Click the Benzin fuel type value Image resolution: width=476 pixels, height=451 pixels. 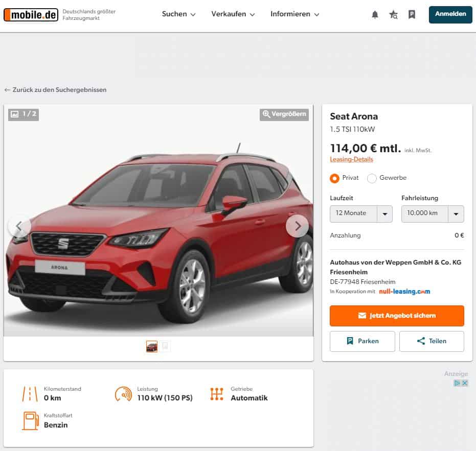coord(56,425)
